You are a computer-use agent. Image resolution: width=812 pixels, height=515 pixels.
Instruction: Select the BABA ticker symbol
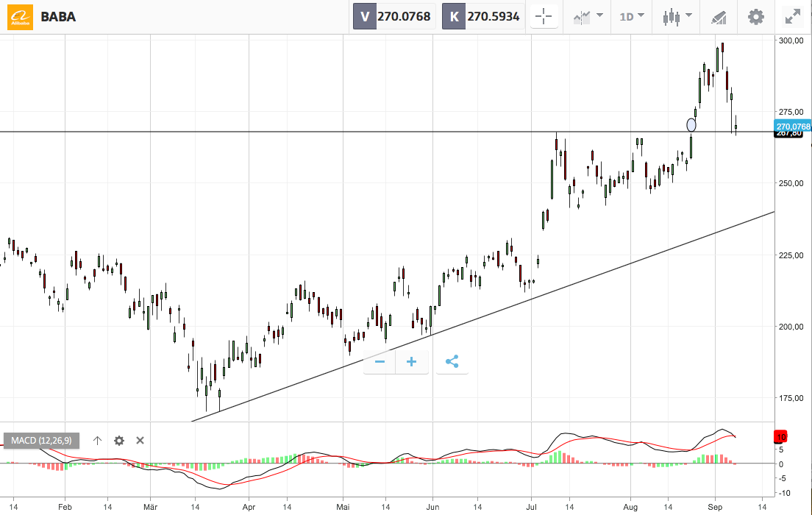58,17
